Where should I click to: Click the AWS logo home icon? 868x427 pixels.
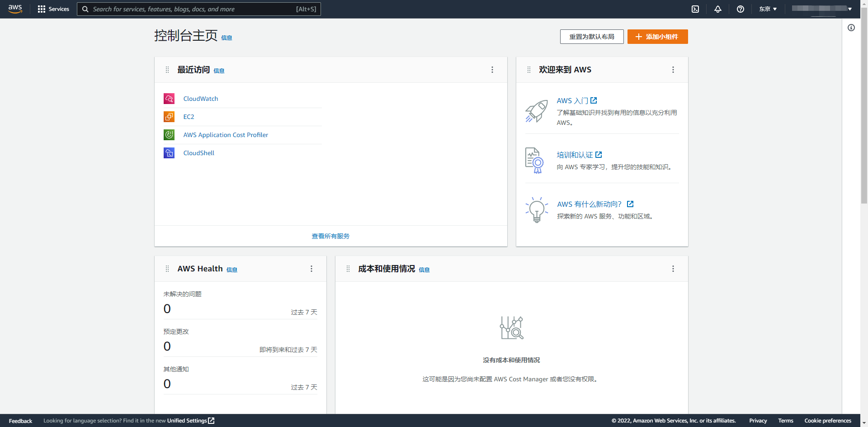(x=15, y=9)
